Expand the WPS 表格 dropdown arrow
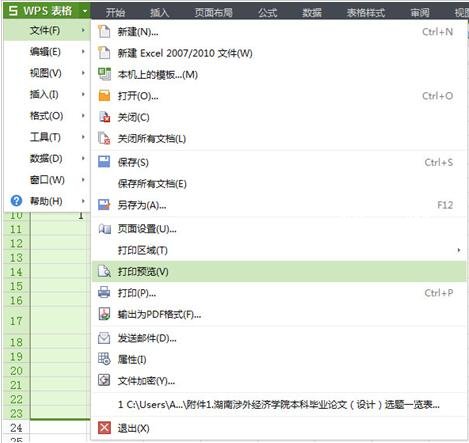The height and width of the screenshot is (443, 469). (x=85, y=11)
